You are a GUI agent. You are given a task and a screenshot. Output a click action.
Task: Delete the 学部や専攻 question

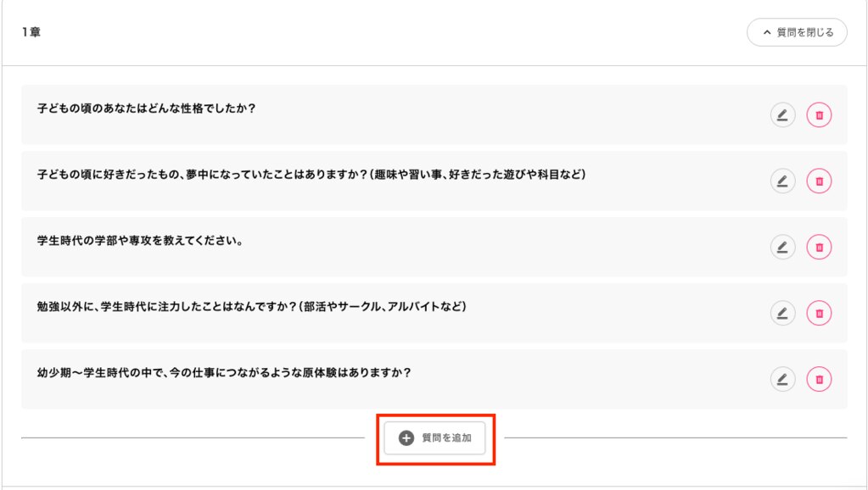819,247
